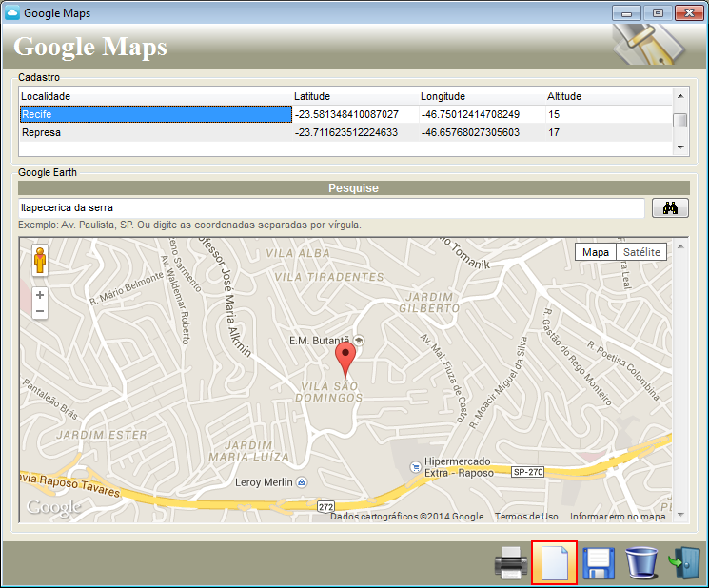
Task: Click the Leroy Merlin store icon
Action: 302,482
